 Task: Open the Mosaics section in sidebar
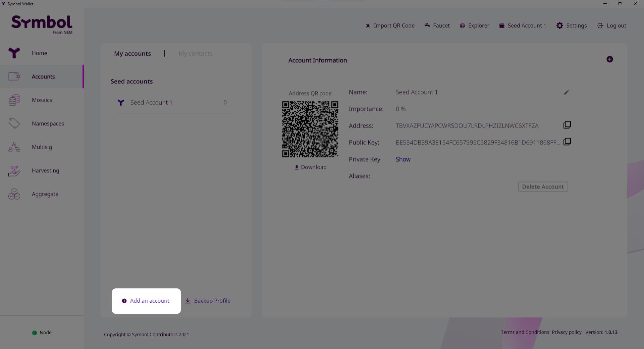(42, 100)
